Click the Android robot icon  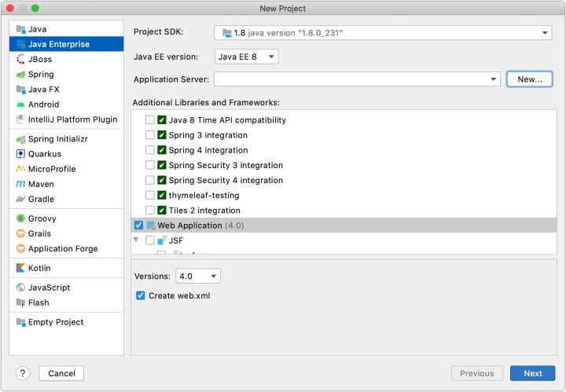[x=20, y=104]
